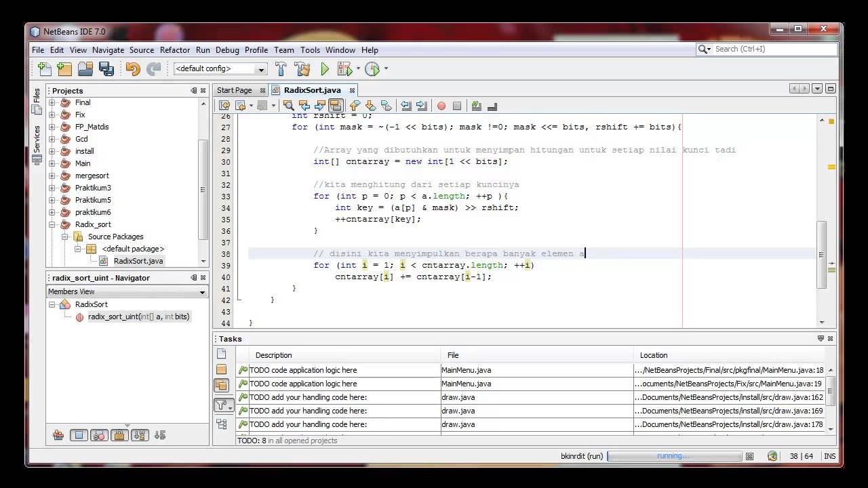This screenshot has height=488, width=868.
Task: Toggle Show Fields button in Navigator
Action: click(x=79, y=435)
